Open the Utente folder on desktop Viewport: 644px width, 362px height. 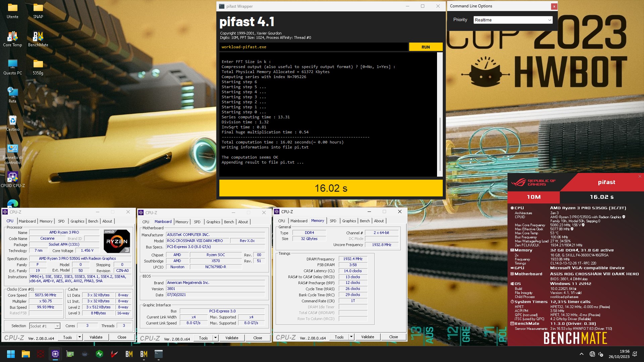[12, 11]
